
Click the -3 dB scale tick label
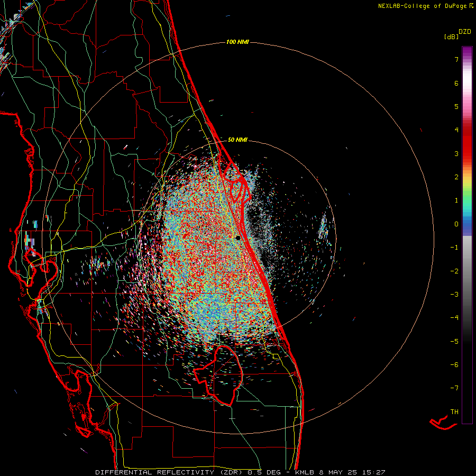454,295
